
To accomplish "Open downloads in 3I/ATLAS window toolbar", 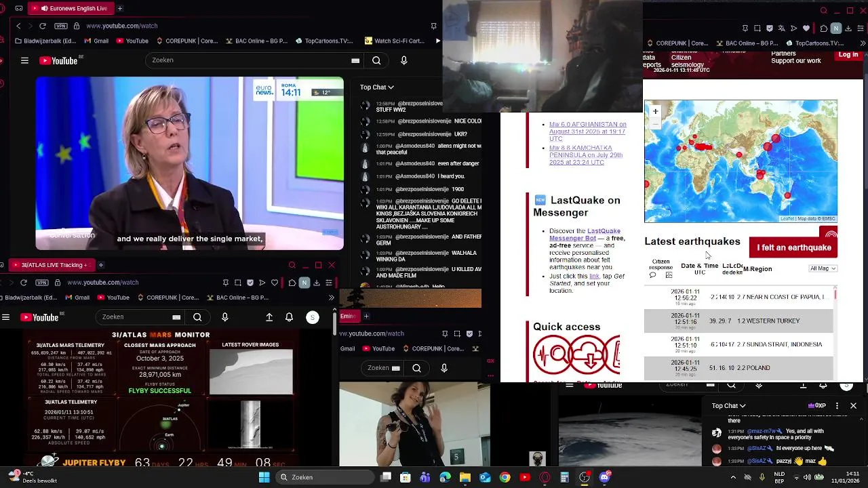I will pyautogui.click(x=317, y=283).
